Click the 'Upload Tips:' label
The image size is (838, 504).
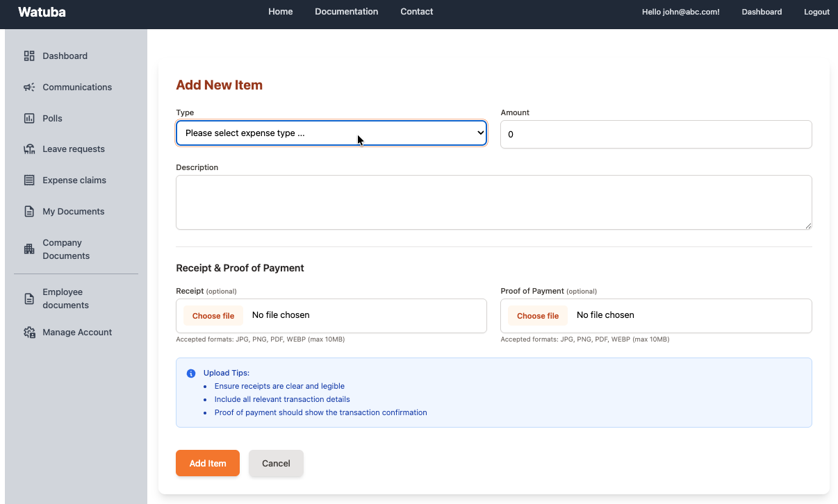click(227, 373)
